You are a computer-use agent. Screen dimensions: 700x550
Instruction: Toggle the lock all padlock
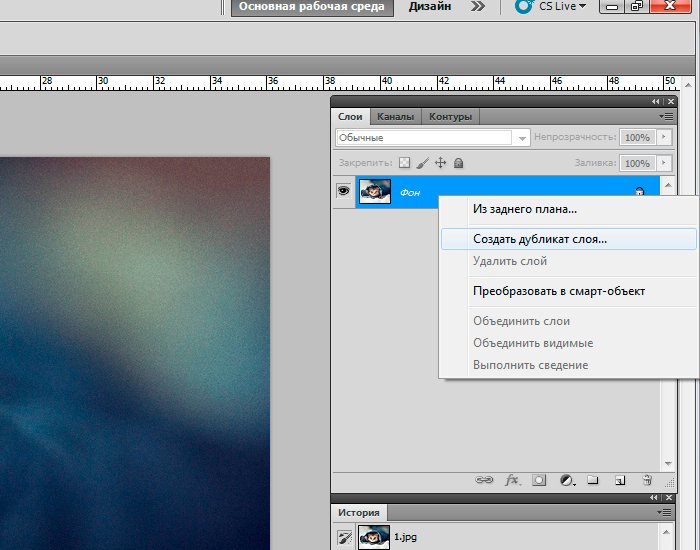[458, 162]
